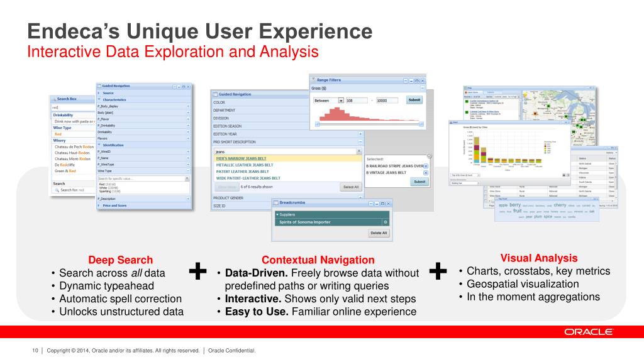Collapse PRD SHORT DESCRIPTION attribute
Image resolution: width=644 pixels, height=362 pixels.
360,142
